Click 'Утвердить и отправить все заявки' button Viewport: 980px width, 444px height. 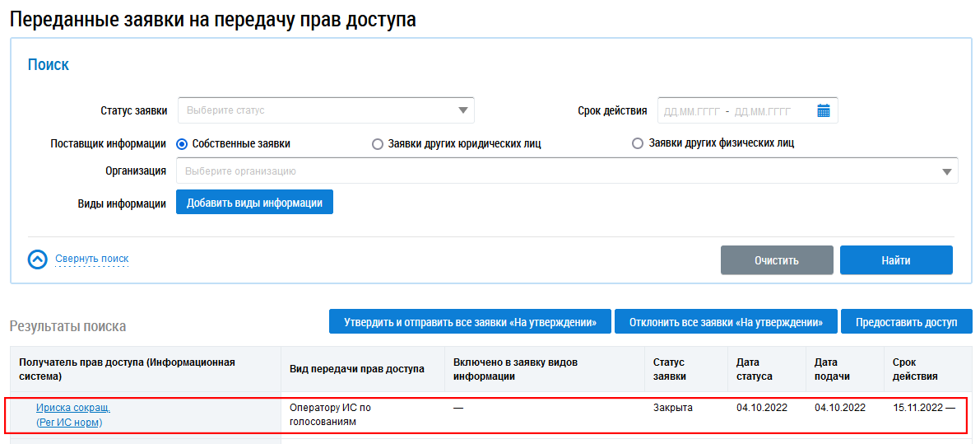point(470,322)
